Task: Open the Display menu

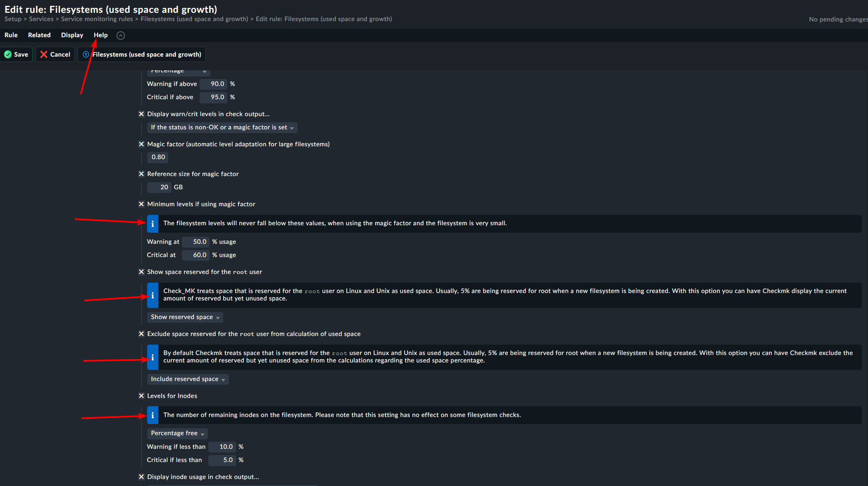Action: click(72, 35)
